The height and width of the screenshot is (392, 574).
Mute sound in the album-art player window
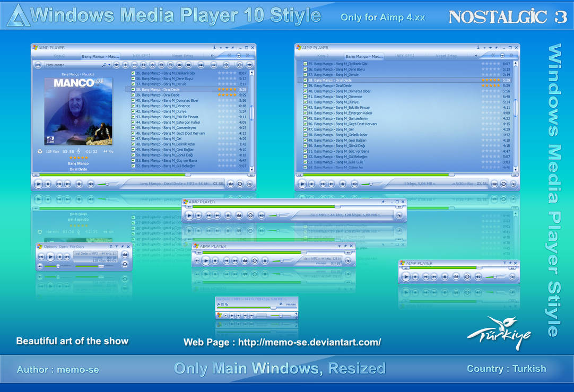(91, 184)
